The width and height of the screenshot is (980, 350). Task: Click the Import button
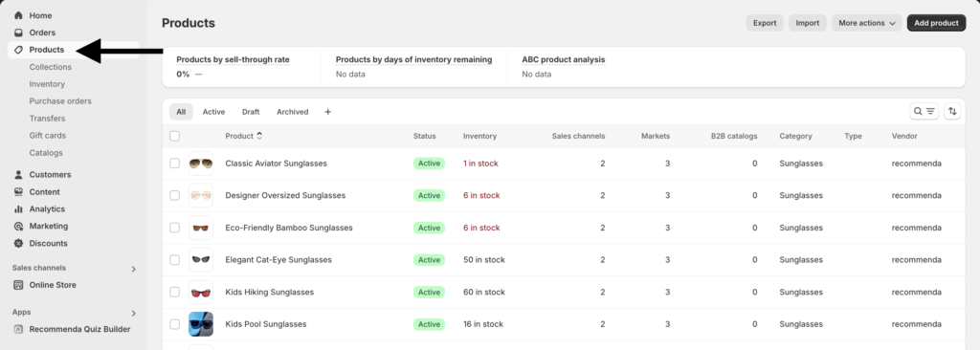click(x=808, y=23)
